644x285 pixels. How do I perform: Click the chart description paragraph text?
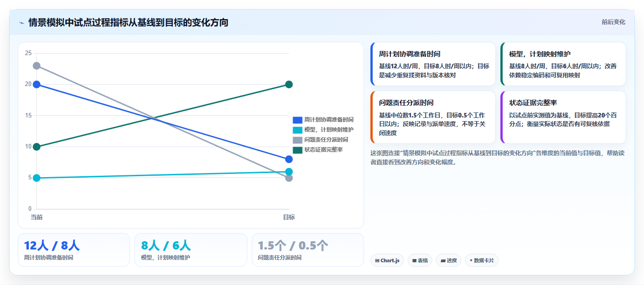click(x=498, y=157)
